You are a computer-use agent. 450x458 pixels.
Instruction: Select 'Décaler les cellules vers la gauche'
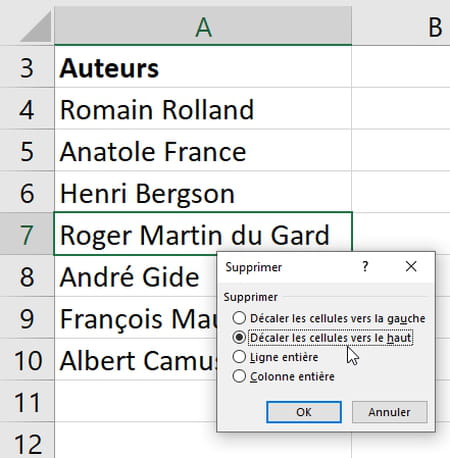pos(329,318)
